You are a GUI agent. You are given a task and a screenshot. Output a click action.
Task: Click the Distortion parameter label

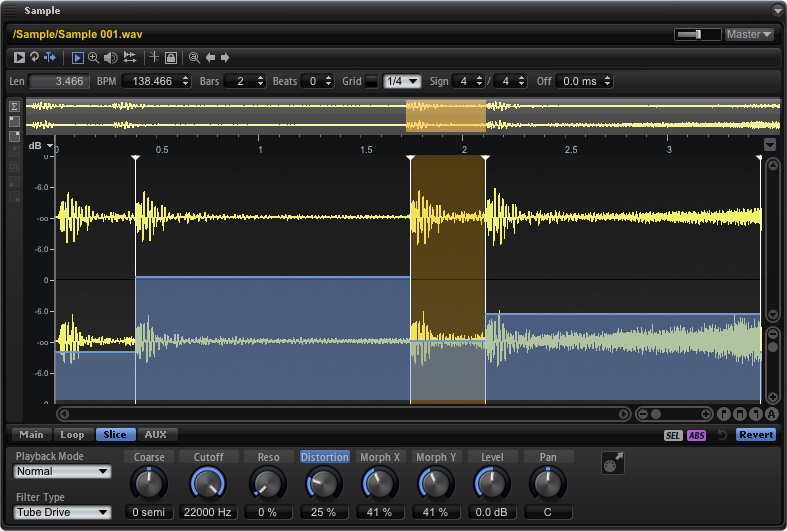tap(325, 457)
